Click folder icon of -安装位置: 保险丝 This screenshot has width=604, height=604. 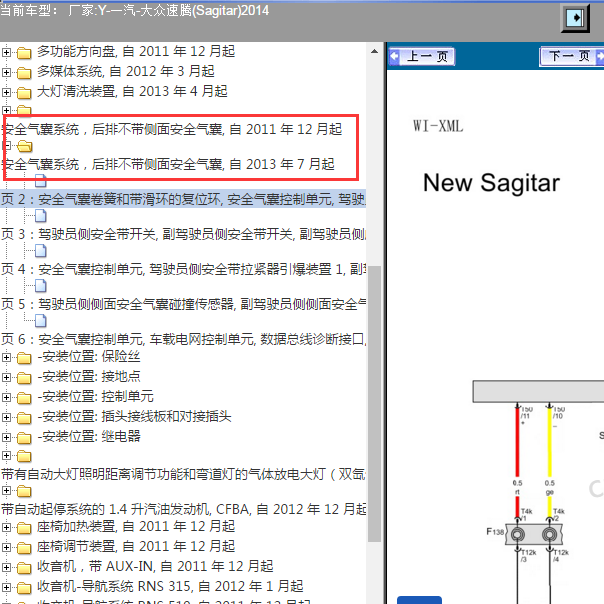[x=24, y=358]
